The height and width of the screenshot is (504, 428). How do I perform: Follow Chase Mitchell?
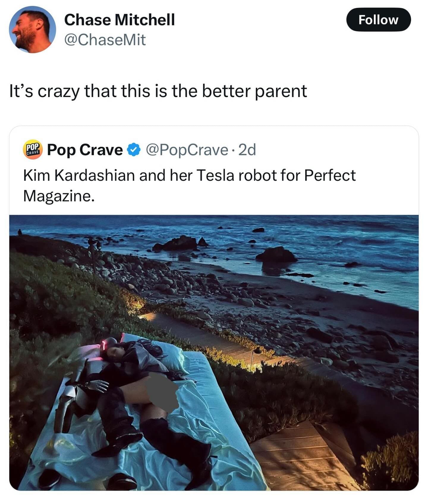(x=378, y=20)
